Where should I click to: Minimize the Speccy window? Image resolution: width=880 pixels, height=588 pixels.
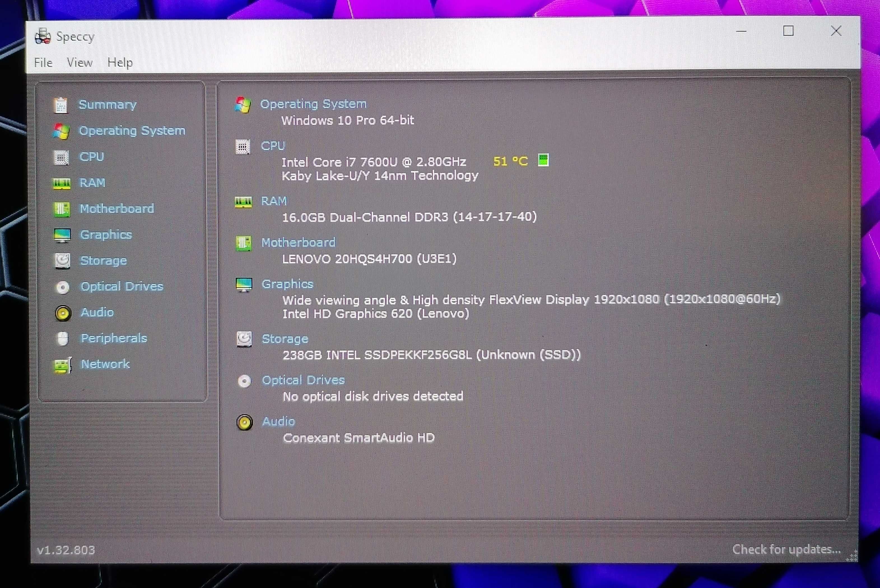pos(741,31)
